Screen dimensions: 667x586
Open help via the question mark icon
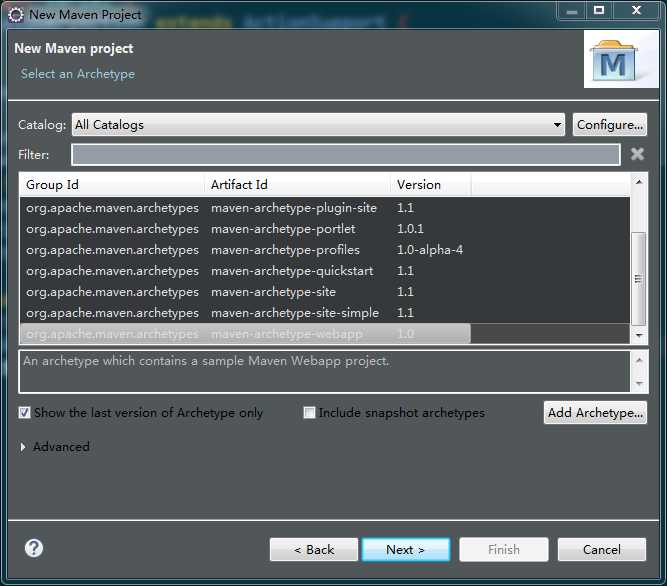coord(34,548)
